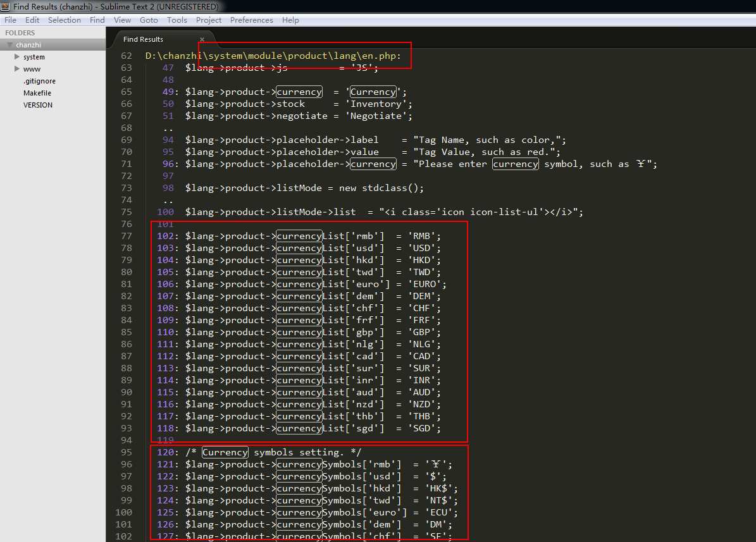The width and height of the screenshot is (756, 542).
Task: Switch to the Find Results tab
Action: 144,39
